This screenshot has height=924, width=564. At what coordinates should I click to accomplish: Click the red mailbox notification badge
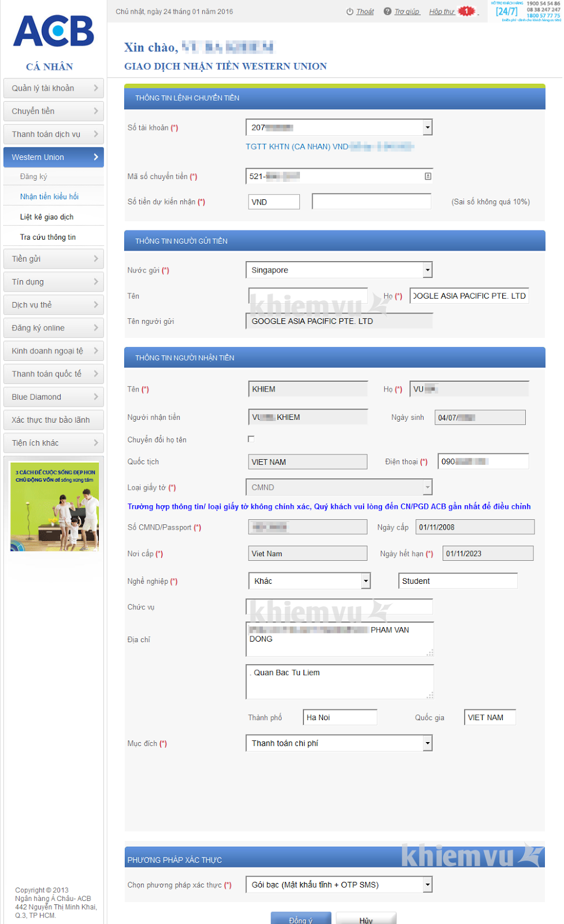coord(466,11)
